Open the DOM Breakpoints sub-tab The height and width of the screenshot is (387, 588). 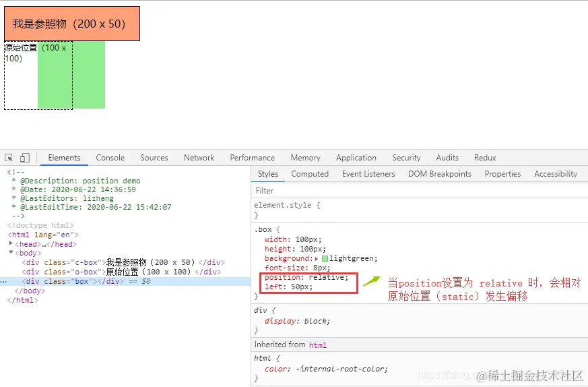pos(440,174)
